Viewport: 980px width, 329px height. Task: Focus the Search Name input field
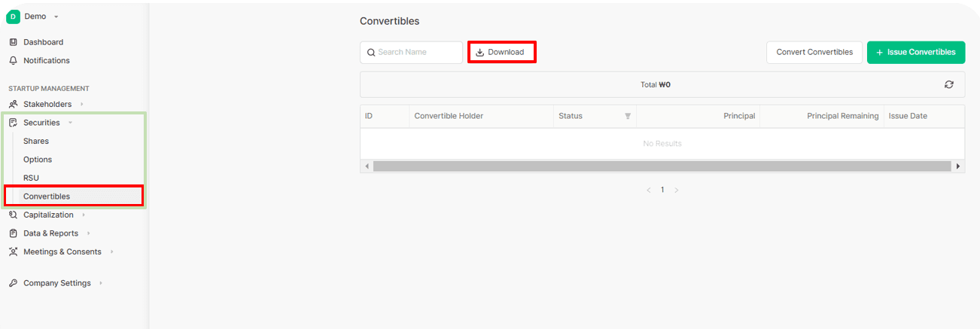pyautogui.click(x=411, y=52)
